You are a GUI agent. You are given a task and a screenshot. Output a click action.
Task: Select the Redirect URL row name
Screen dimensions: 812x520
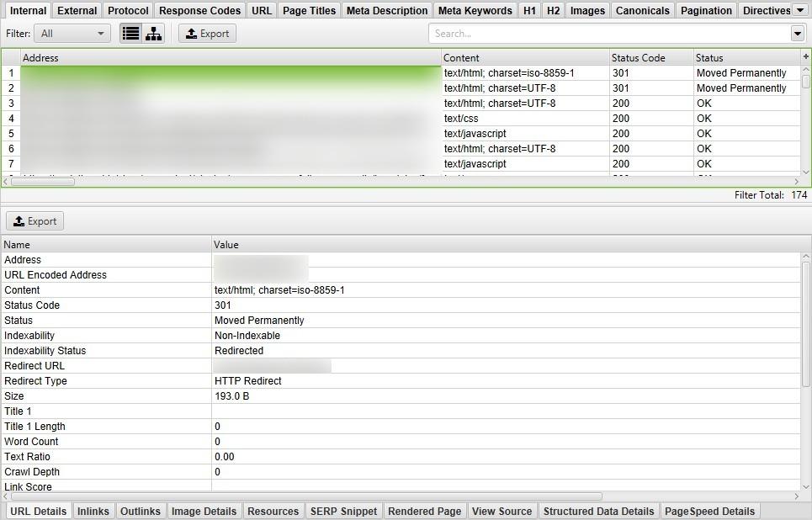[x=34, y=366]
